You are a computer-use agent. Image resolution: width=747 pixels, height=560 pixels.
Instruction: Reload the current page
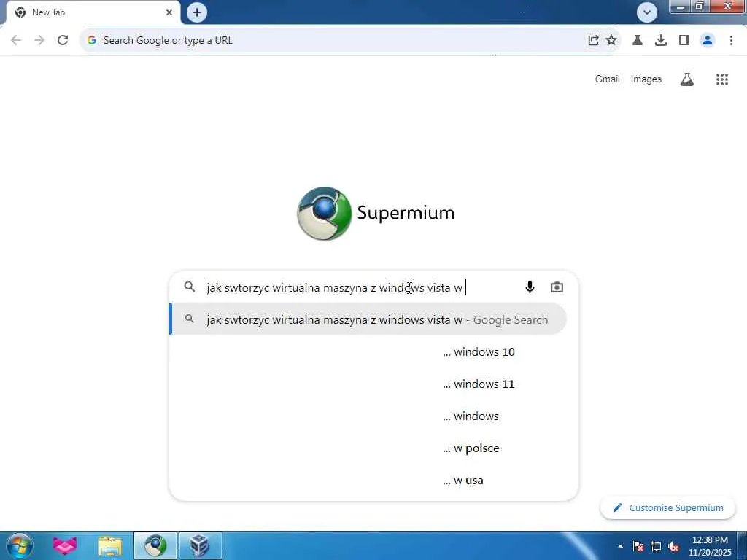tap(63, 40)
